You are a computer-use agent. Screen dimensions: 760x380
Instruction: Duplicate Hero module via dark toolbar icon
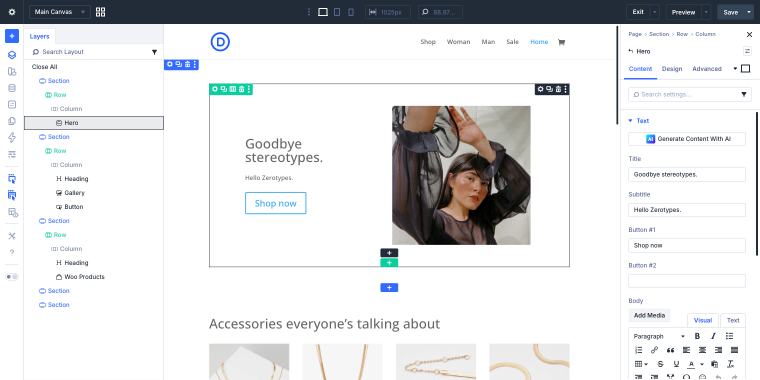(x=549, y=89)
